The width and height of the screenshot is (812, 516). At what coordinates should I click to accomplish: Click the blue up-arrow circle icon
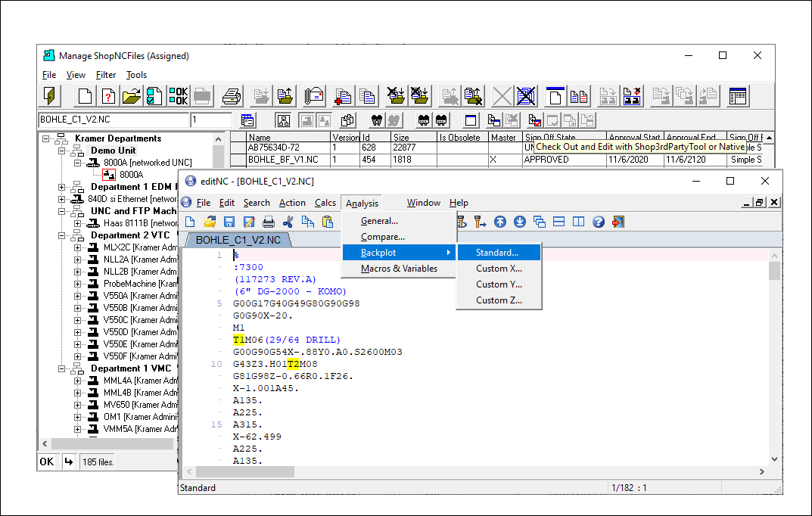click(499, 222)
